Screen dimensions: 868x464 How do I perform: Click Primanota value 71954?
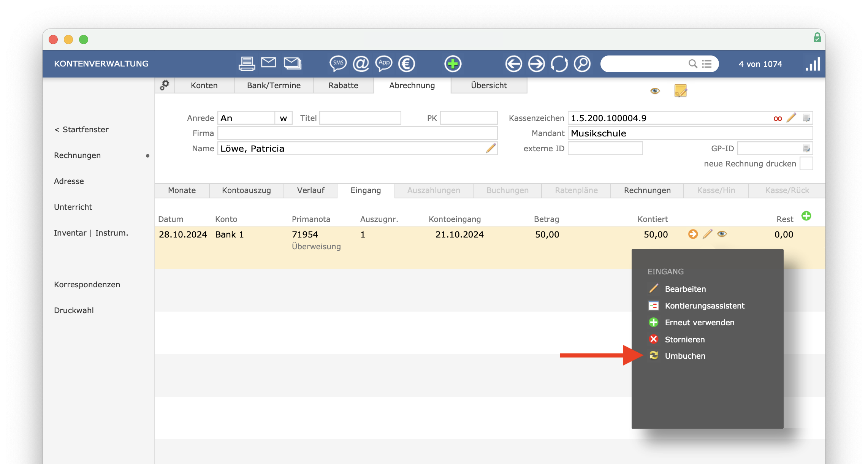[x=305, y=234]
